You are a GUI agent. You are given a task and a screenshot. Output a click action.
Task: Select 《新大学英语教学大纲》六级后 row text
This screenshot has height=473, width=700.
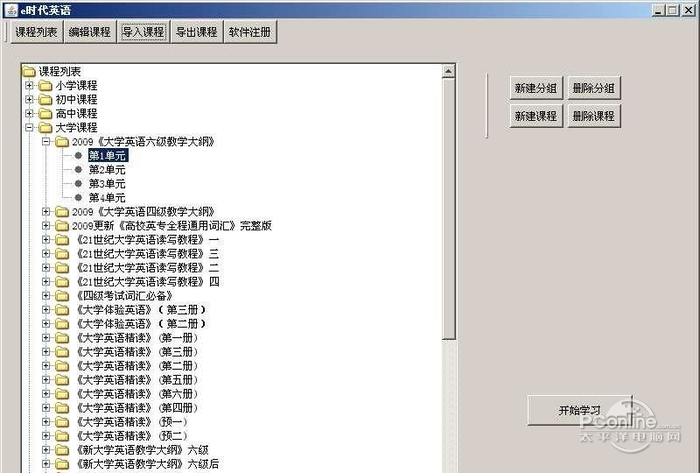(147, 464)
